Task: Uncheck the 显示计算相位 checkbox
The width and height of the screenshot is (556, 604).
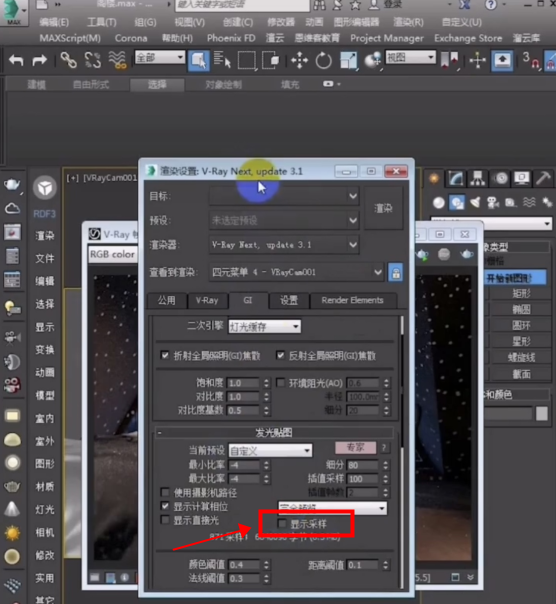Action: pos(165,506)
